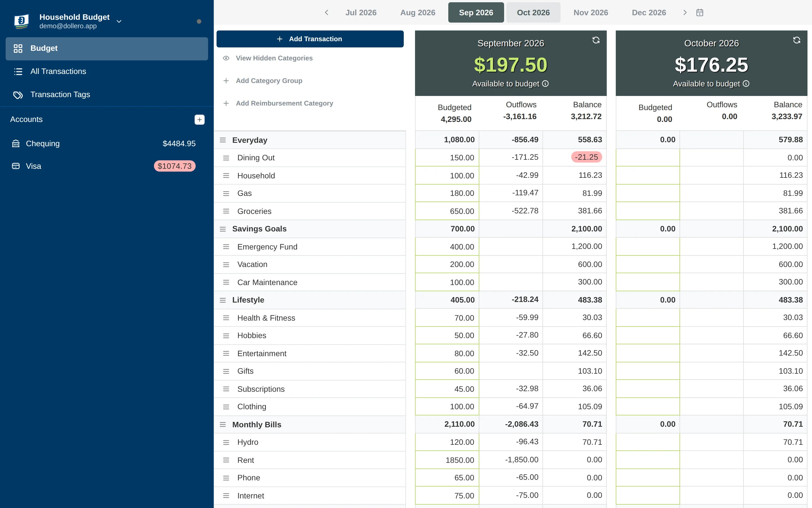The height and width of the screenshot is (508, 812).
Task: Click October Available to budget info icon
Action: [x=746, y=84]
